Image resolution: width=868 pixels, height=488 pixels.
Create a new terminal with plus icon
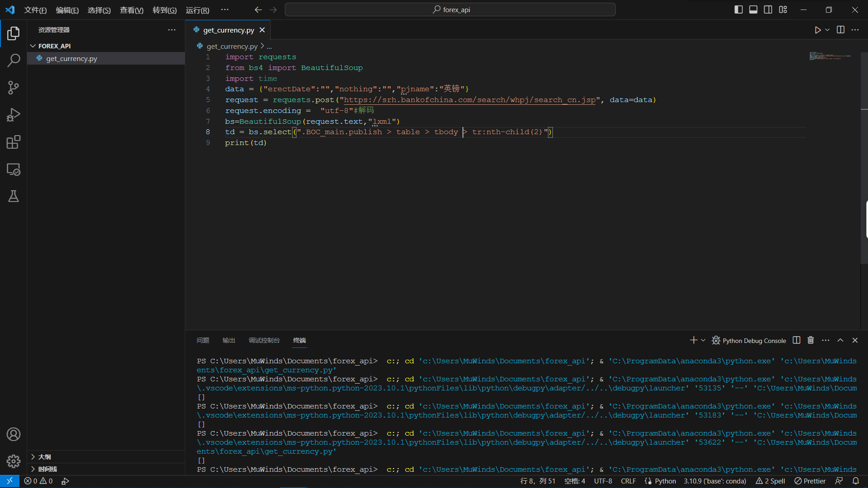pos(693,340)
